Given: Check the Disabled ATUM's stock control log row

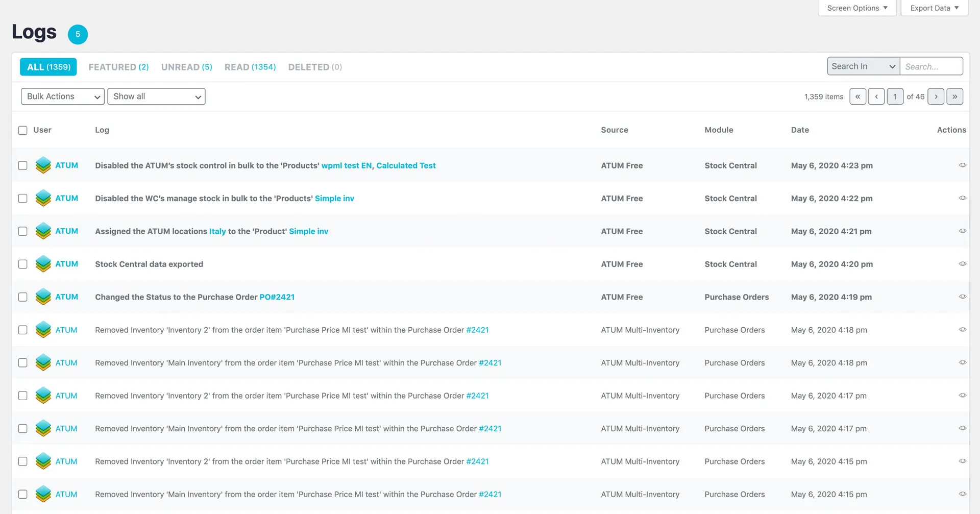Looking at the screenshot, I should [x=22, y=165].
